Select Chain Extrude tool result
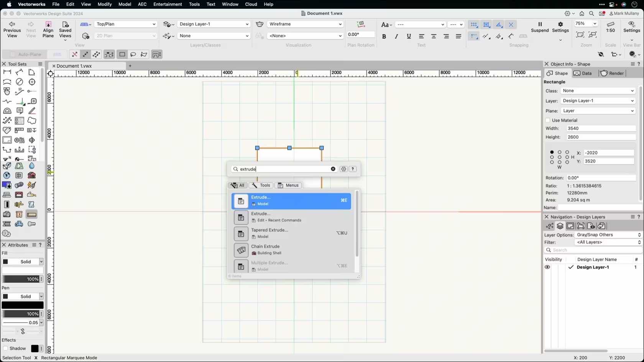Viewport: 644px width, 362px height. (x=291, y=250)
